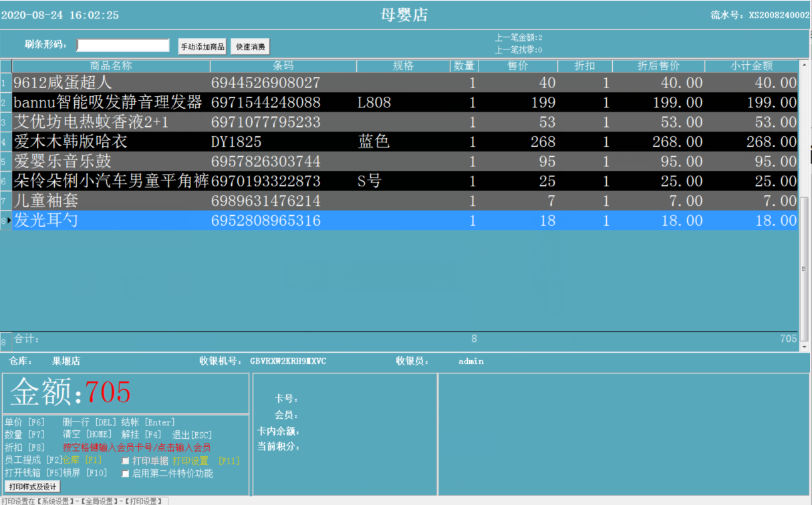Click row indicator arrow for 发光耳勺
Screen dimensions: 812x505
pos(6,220)
